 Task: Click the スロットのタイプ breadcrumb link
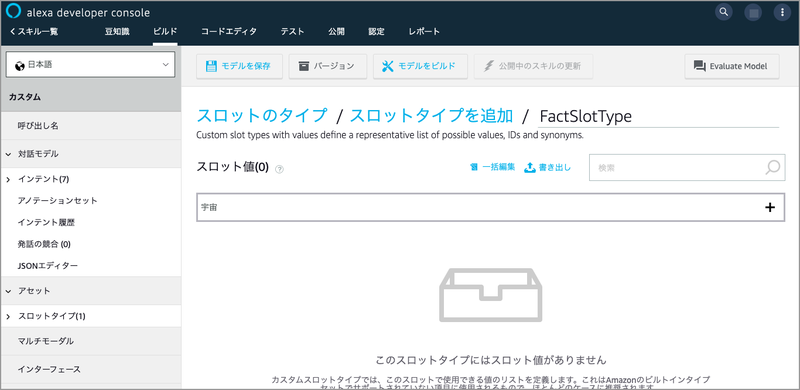point(262,116)
